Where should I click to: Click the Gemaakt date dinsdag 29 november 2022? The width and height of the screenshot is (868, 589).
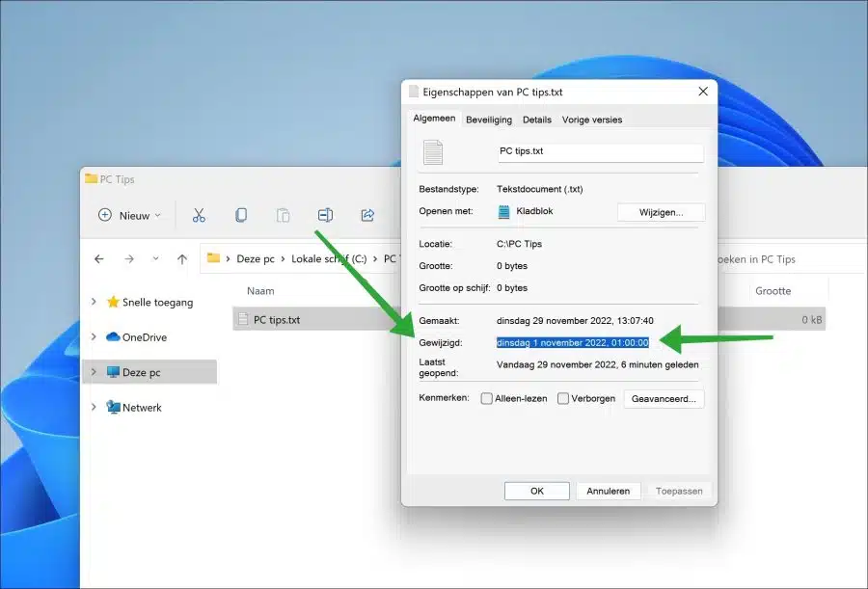tap(575, 320)
